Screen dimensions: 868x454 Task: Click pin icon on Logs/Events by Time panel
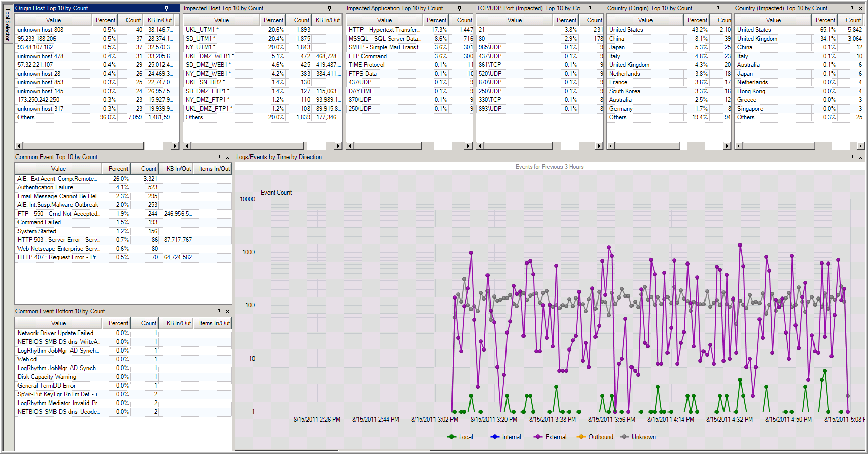click(x=852, y=157)
